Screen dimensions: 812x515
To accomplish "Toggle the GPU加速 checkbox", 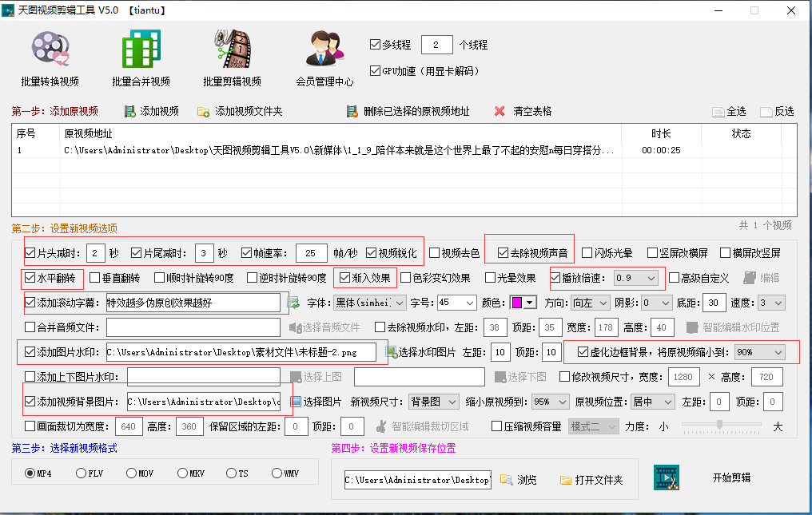I will click(x=376, y=71).
